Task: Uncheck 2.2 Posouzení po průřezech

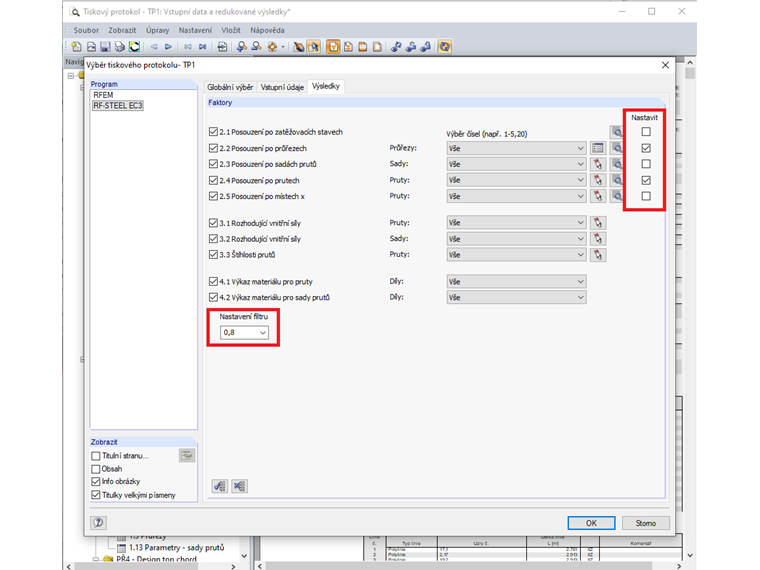Action: pos(213,148)
